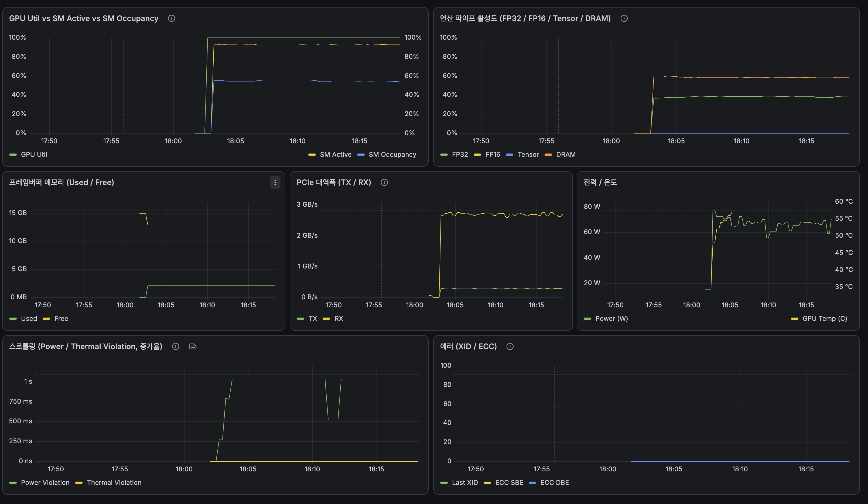868x504 pixels.
Task: Toggle TX series in PCIe legend
Action: [313, 319]
